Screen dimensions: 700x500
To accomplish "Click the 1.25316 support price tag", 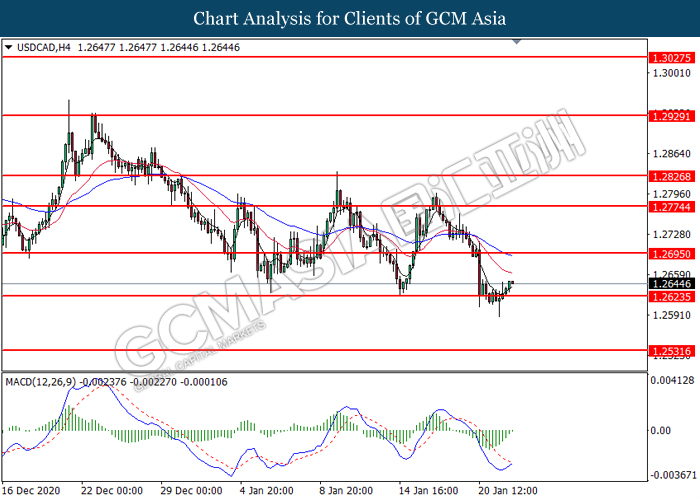I will pyautogui.click(x=671, y=351).
